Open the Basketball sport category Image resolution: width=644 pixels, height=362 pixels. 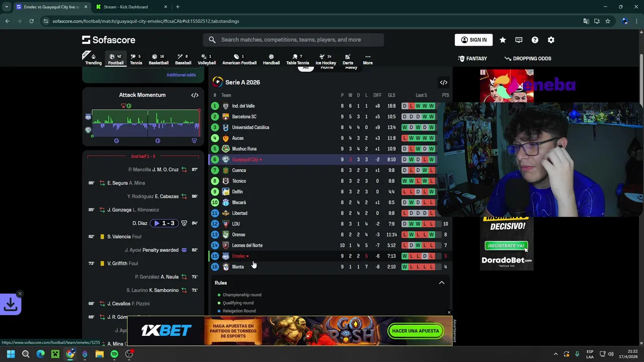tap(158, 59)
